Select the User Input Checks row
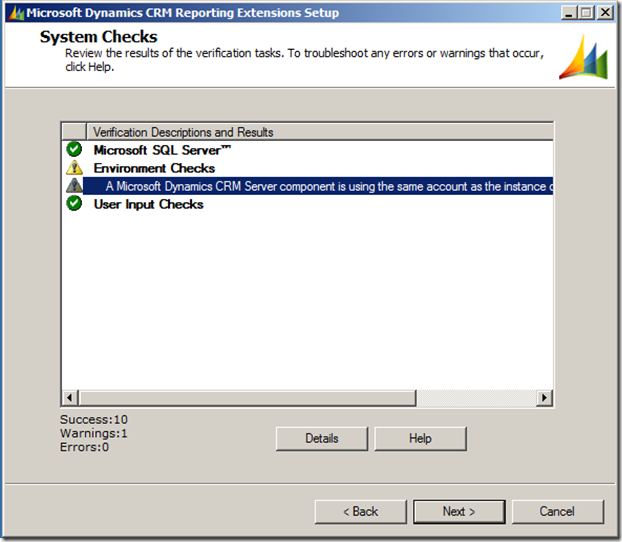This screenshot has height=542, width=622. click(307, 204)
